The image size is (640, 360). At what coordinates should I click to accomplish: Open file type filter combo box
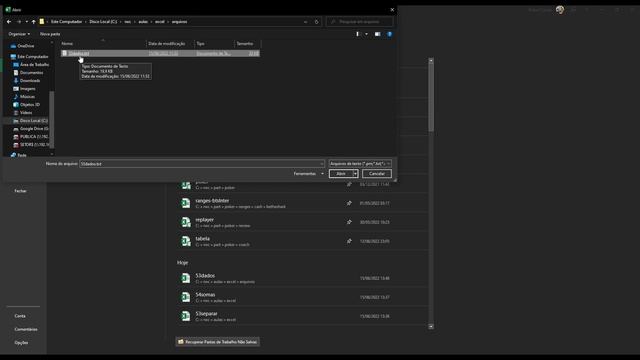pyautogui.click(x=360, y=164)
